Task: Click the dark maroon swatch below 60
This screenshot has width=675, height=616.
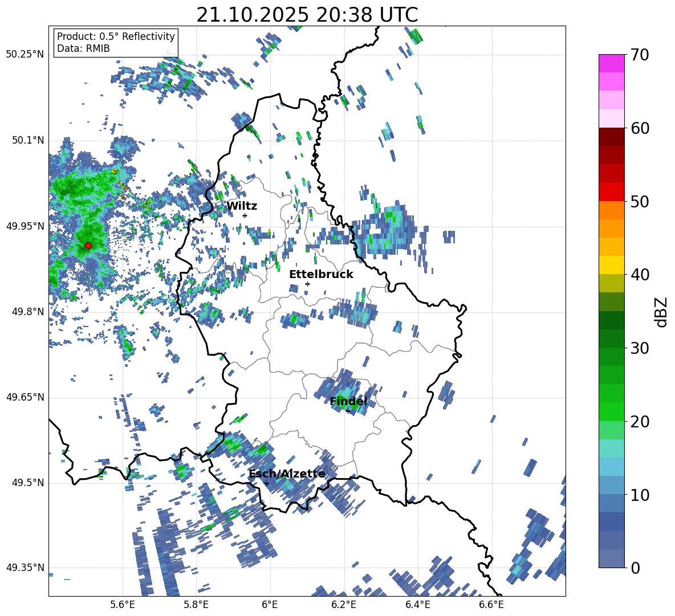Action: pos(611,137)
